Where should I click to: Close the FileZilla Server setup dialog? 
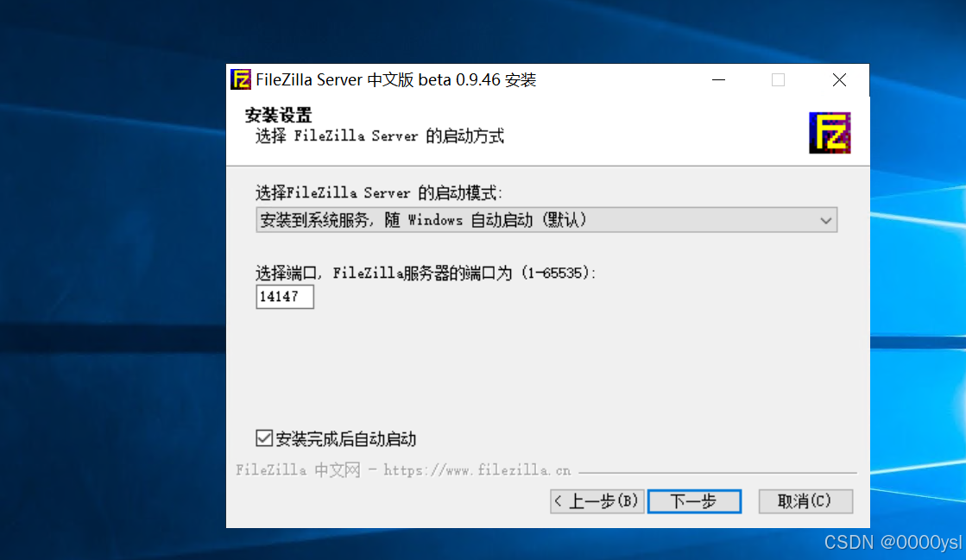[839, 80]
